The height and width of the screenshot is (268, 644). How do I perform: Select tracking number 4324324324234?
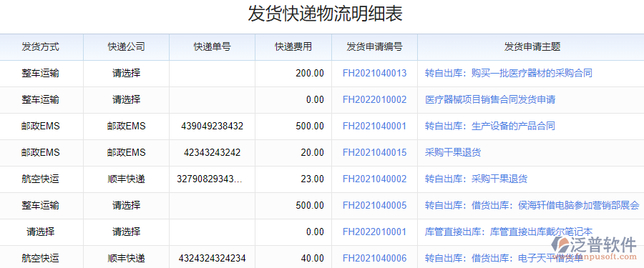click(212, 258)
